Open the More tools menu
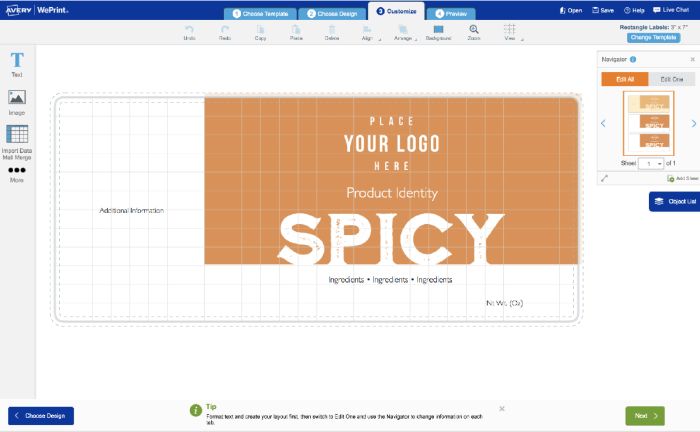This screenshot has width=700, height=432. tap(17, 173)
